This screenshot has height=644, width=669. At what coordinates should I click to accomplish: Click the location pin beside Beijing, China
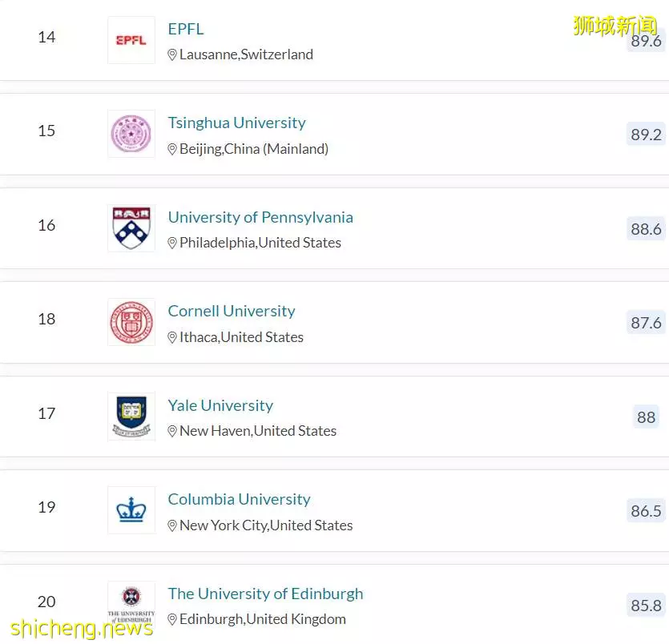172,149
